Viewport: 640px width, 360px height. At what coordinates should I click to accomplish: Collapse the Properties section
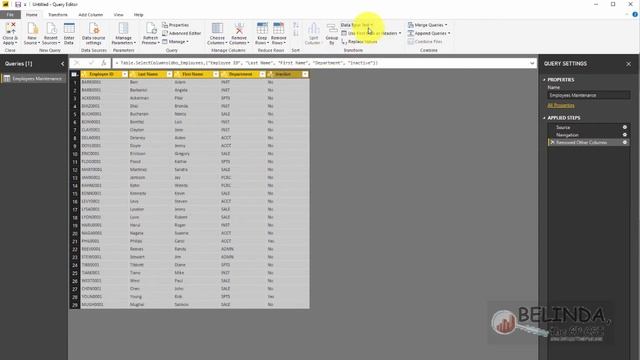click(544, 80)
